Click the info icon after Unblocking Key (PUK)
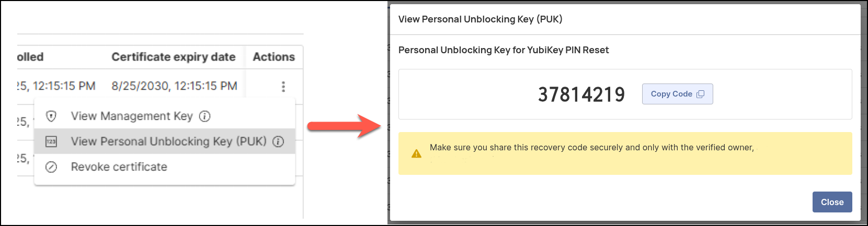Viewport: 868px width, 226px height. (x=278, y=141)
